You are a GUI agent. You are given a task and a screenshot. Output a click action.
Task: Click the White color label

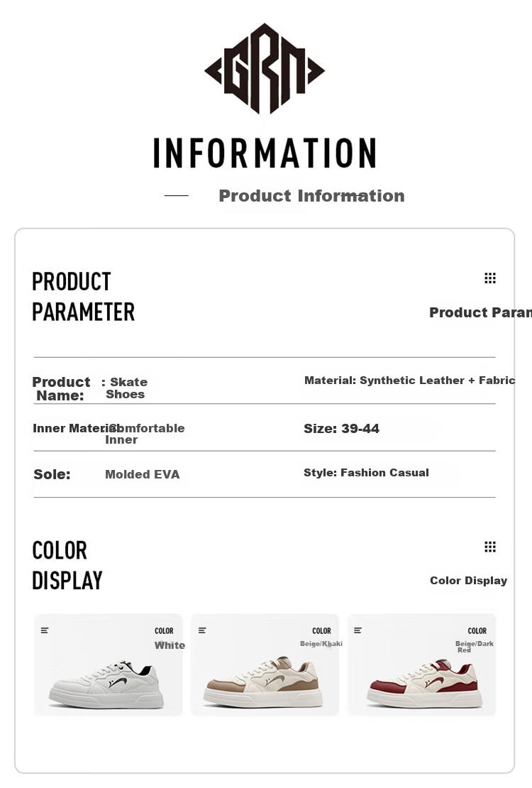coord(170,645)
